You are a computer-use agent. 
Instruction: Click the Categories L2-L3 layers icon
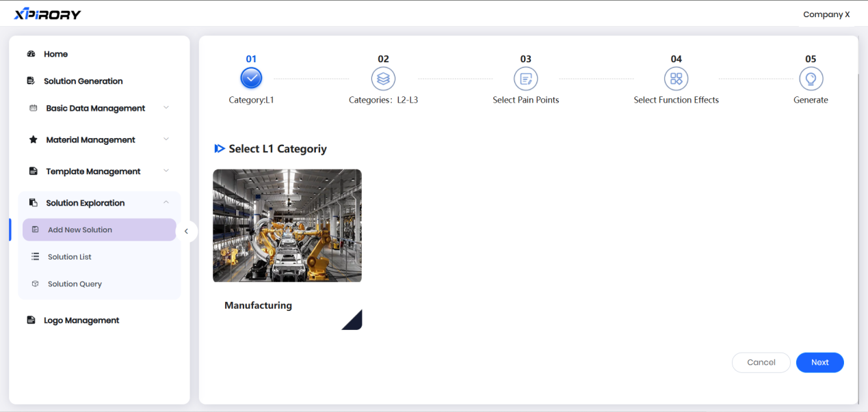[383, 79]
